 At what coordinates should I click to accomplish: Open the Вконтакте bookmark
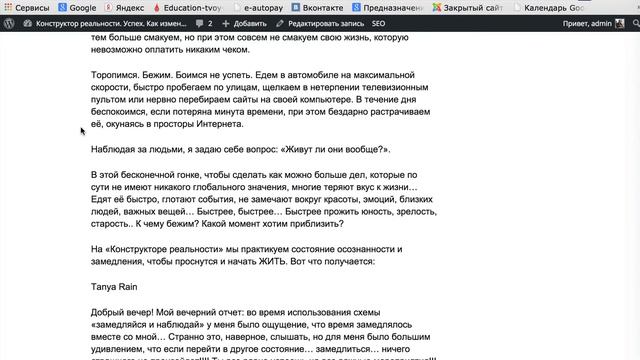coord(317,8)
